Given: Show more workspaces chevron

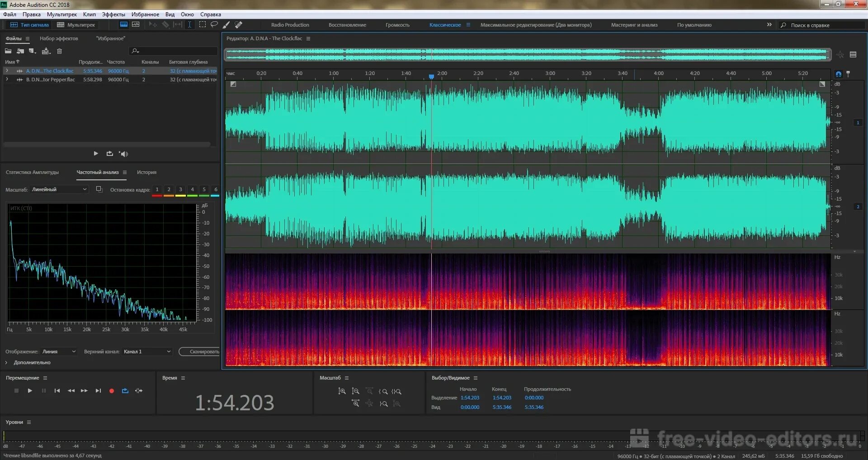Looking at the screenshot, I should (x=769, y=24).
